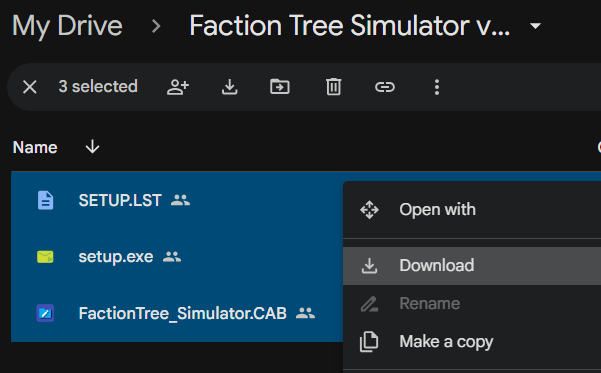Click the greyed Rename context menu entry
This screenshot has width=601, height=373.
pos(472,304)
